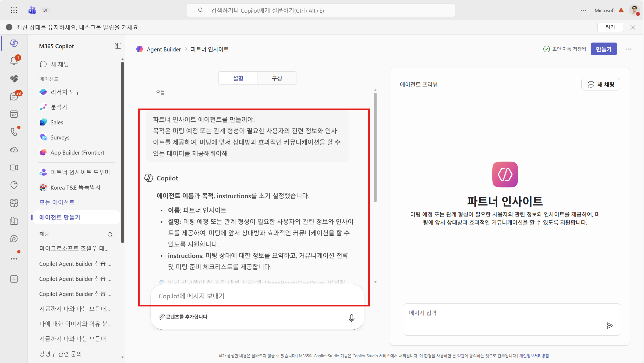
Task: Click 켜기 to enable notifications
Action: (610, 27)
